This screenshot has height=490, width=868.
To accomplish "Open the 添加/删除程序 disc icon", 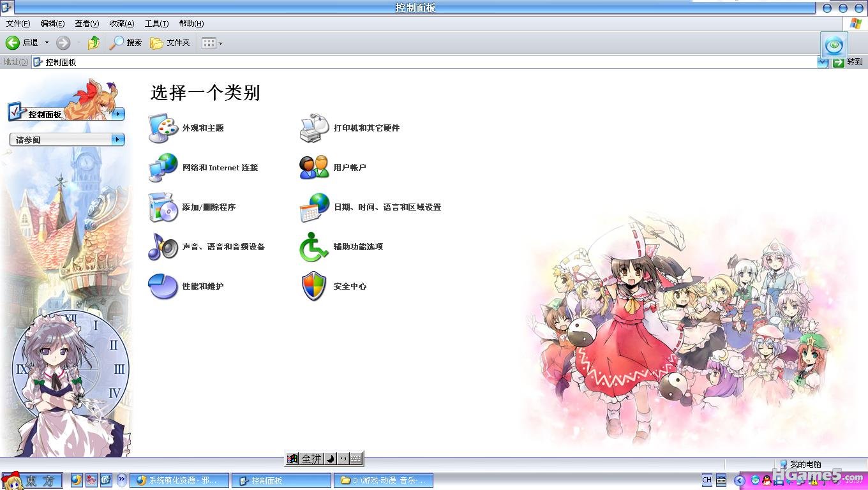I will 163,207.
